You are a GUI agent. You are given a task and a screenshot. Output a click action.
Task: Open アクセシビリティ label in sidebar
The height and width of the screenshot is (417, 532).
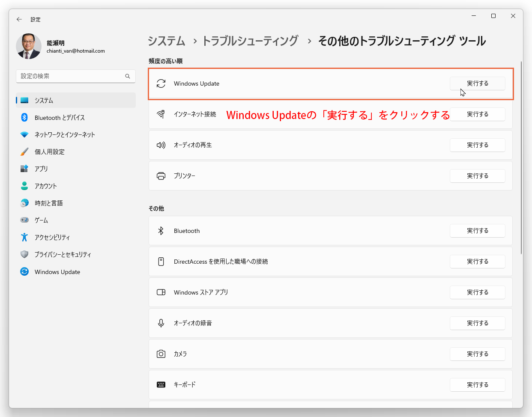(52, 238)
